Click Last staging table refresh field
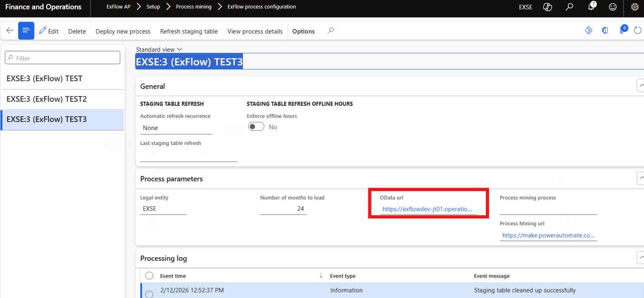The width and height of the screenshot is (644, 298). [189, 156]
